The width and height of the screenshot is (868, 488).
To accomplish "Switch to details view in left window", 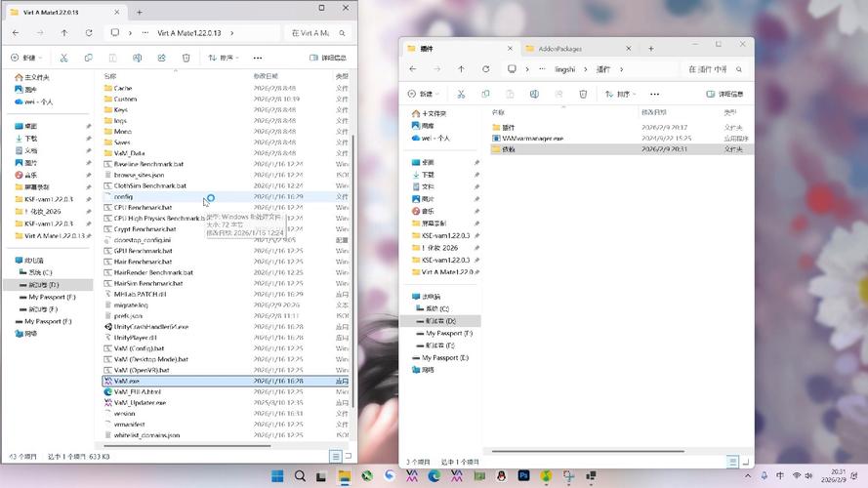I will (335, 456).
